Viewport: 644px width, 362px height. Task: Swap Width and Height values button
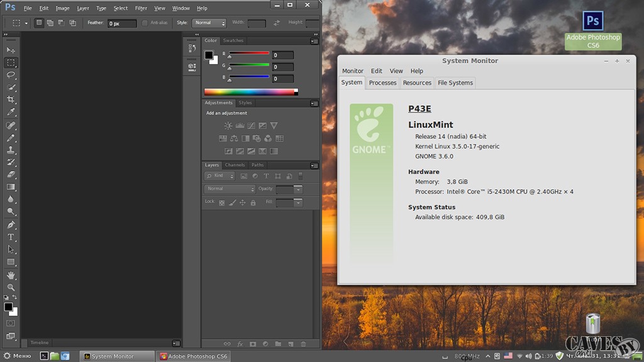pos(277,23)
